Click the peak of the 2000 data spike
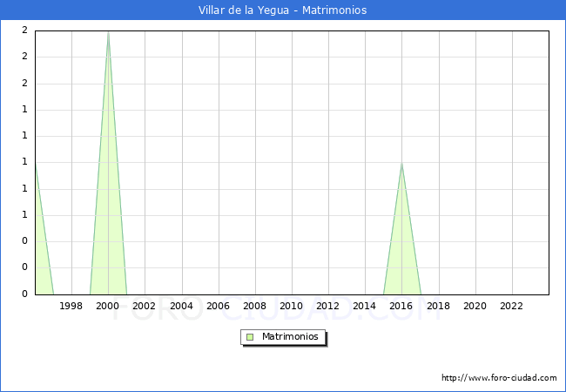The image size is (566, 392). [108, 32]
